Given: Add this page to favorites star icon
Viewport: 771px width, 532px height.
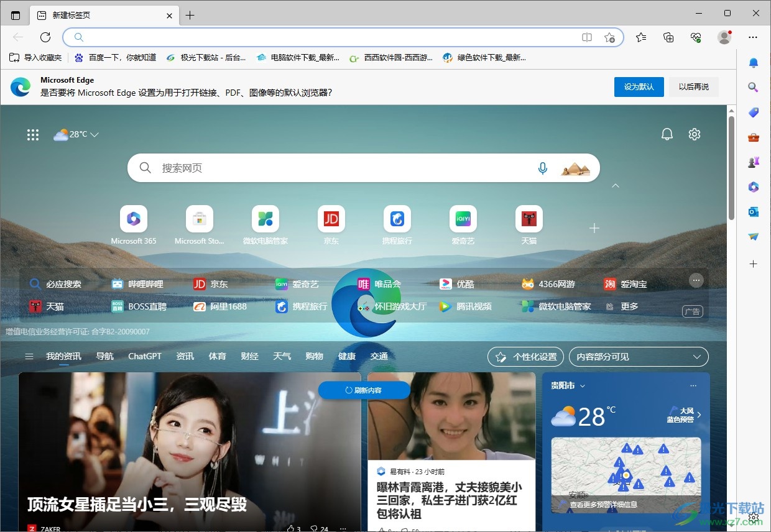Looking at the screenshot, I should coord(610,37).
